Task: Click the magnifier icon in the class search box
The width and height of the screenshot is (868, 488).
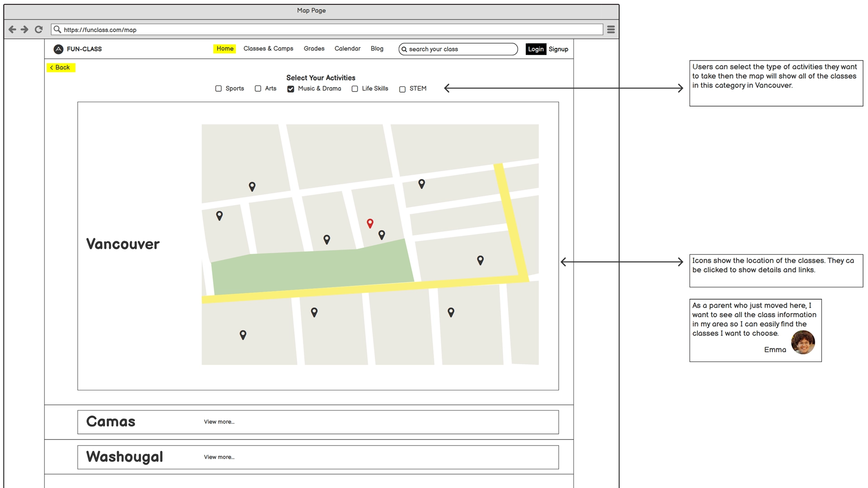Action: 404,49
